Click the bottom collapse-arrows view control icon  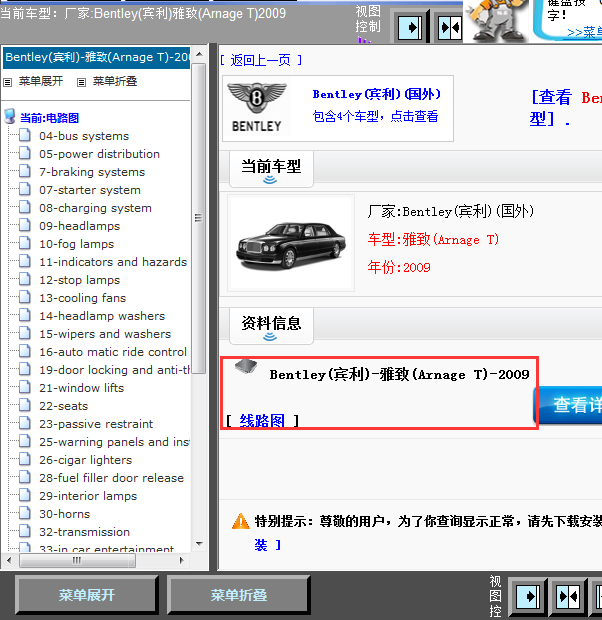point(568,596)
